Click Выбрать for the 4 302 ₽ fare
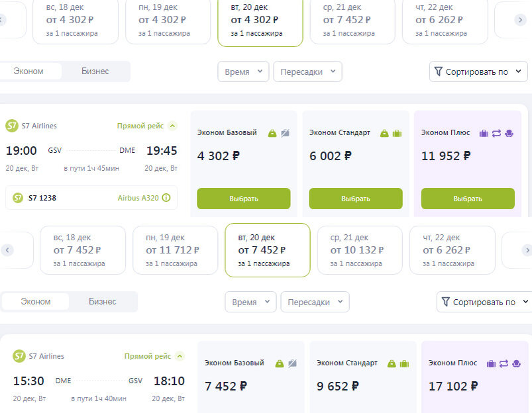The height and width of the screenshot is (413, 532). (244, 199)
